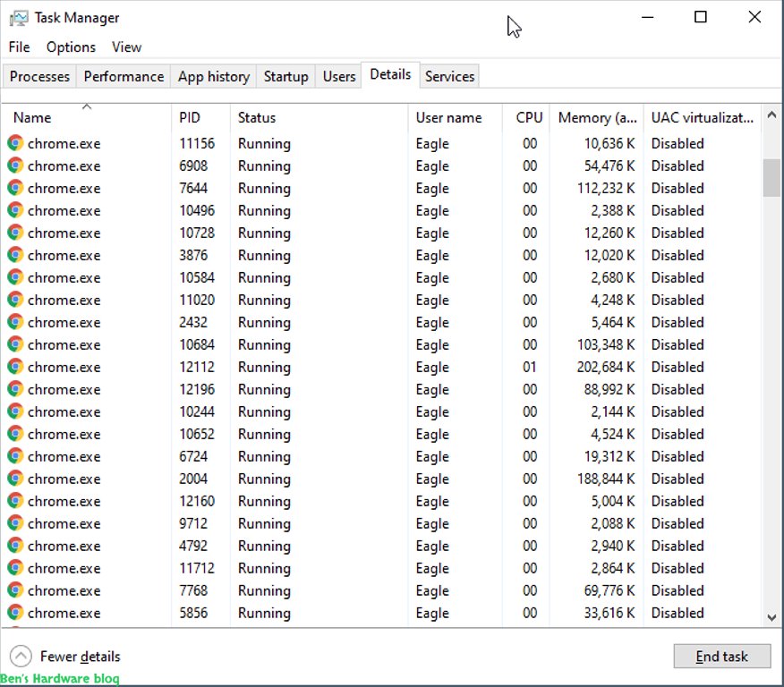
Task: Click Running status for PID 6908
Action: click(x=264, y=165)
